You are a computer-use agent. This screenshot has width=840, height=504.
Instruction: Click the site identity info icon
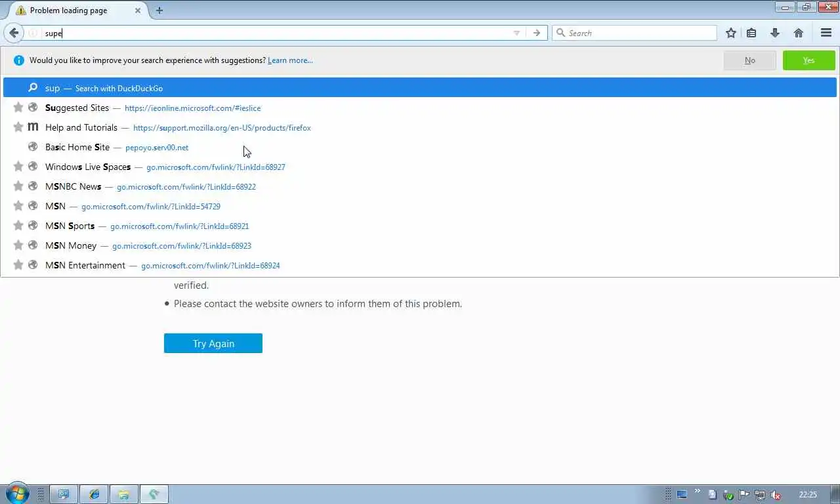(x=33, y=33)
